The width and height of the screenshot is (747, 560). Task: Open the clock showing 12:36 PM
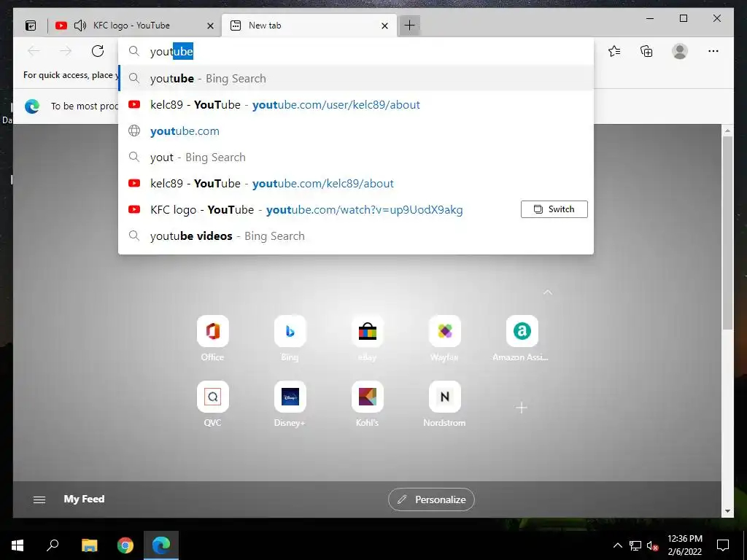click(x=684, y=545)
